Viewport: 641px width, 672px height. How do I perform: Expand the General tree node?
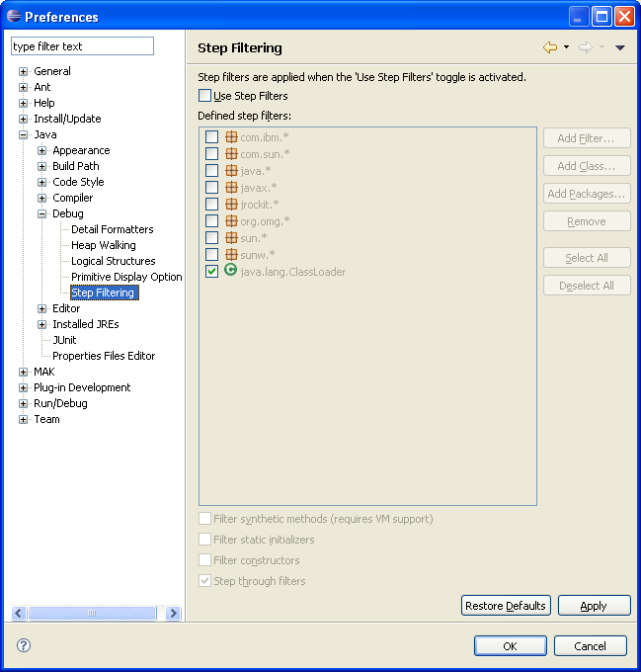coord(24,71)
